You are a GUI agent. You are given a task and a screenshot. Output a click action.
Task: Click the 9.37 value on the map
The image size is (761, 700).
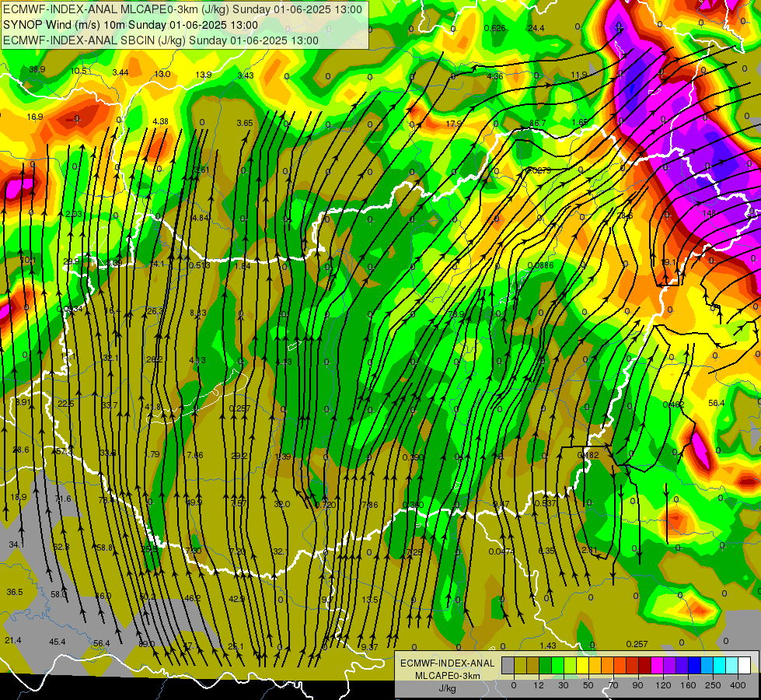(370, 647)
